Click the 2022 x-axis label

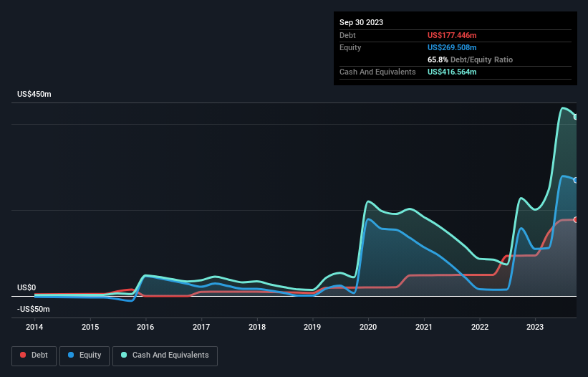point(480,327)
